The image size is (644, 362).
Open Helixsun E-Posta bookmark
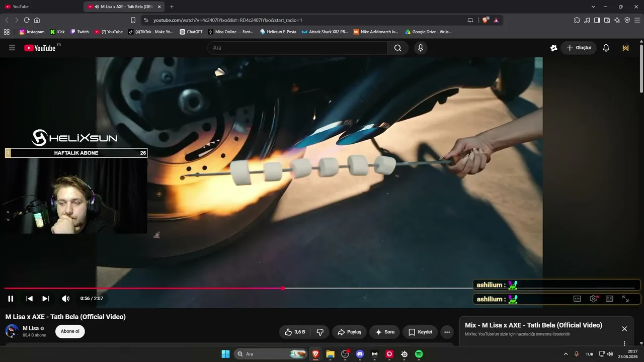(x=278, y=32)
